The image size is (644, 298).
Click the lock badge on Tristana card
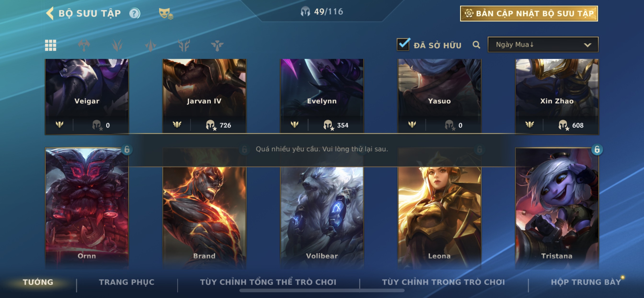[597, 149]
